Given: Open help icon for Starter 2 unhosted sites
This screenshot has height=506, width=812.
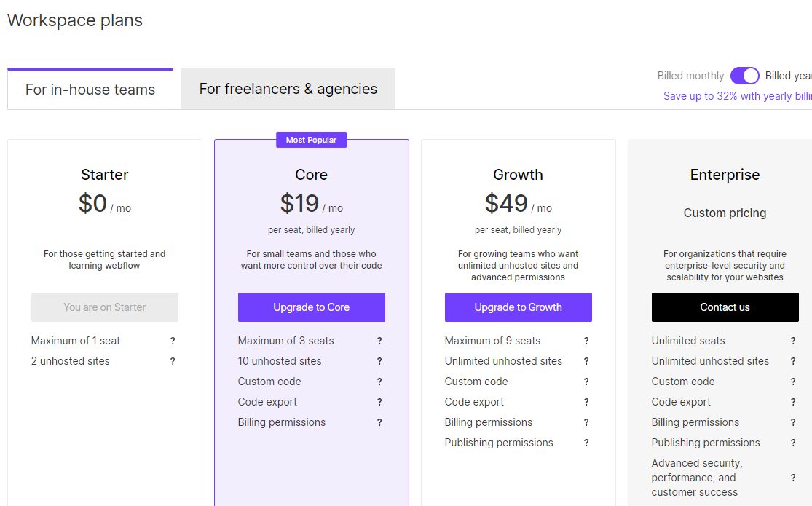Looking at the screenshot, I should tap(173, 361).
